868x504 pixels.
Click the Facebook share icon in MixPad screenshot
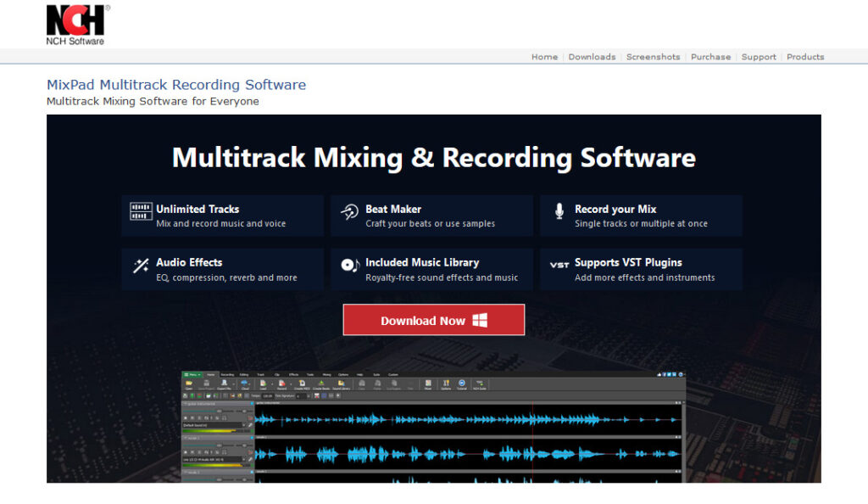click(x=664, y=374)
